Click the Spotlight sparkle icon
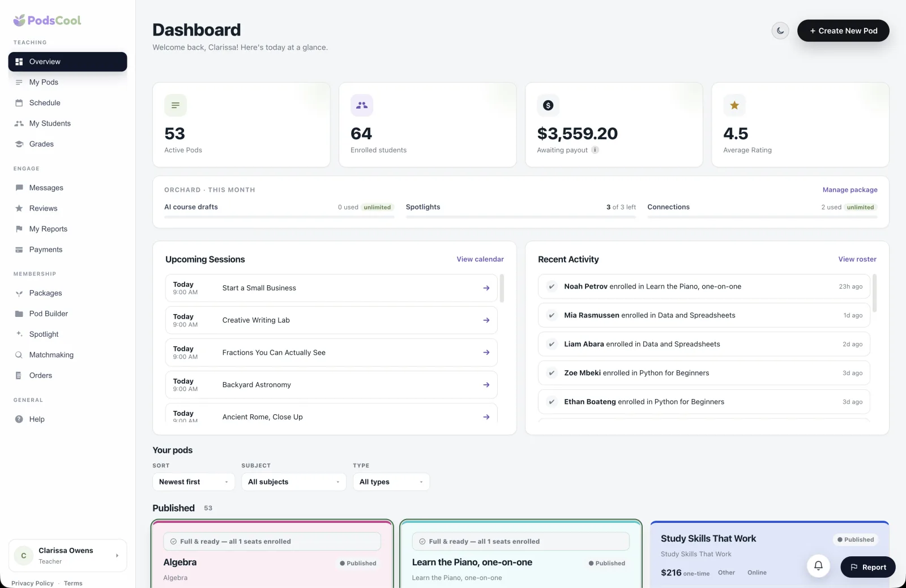Screen dimensions: 906x588 click(19, 334)
